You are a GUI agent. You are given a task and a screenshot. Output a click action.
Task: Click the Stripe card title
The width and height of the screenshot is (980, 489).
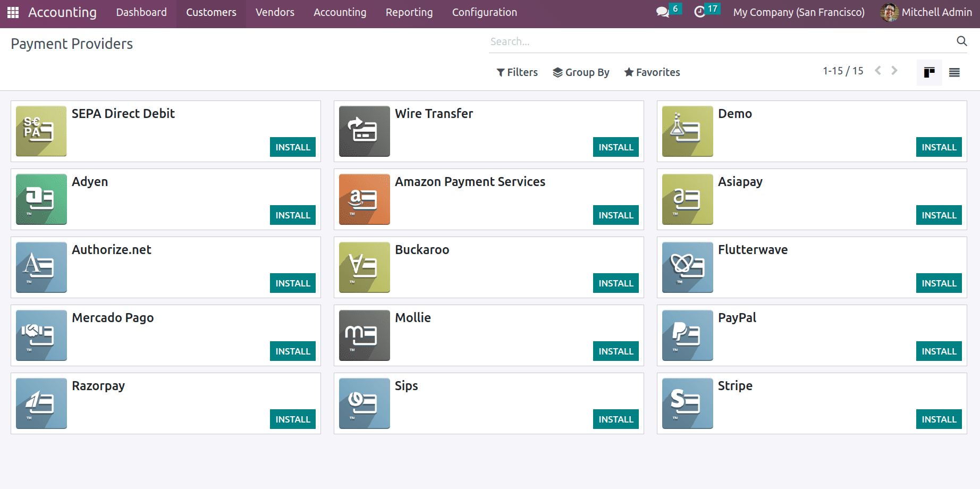[735, 386]
